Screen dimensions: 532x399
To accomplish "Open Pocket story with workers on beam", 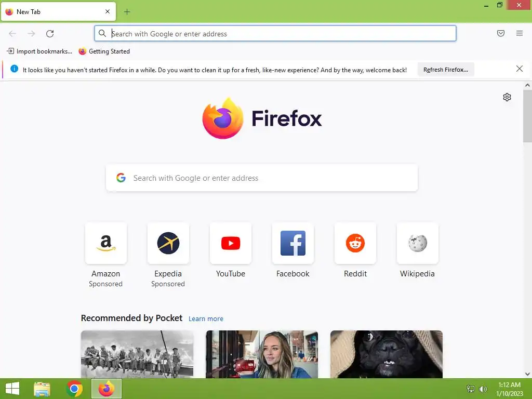I will (137, 354).
